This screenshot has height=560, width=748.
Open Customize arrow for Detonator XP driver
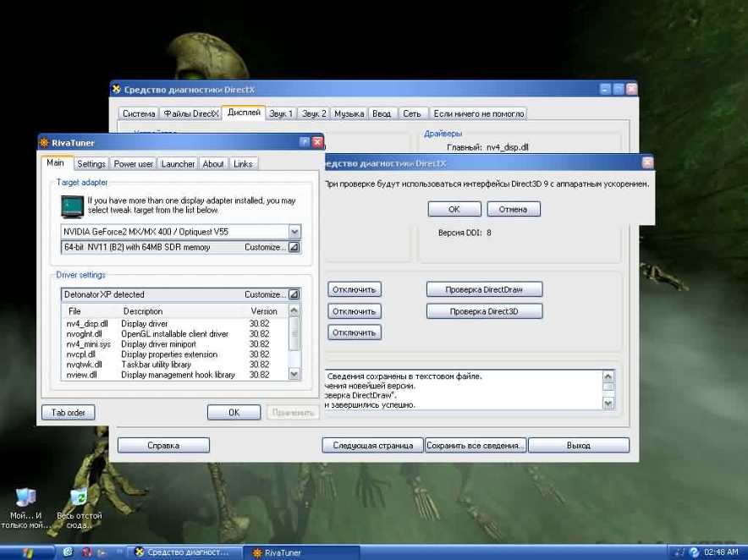(294, 294)
